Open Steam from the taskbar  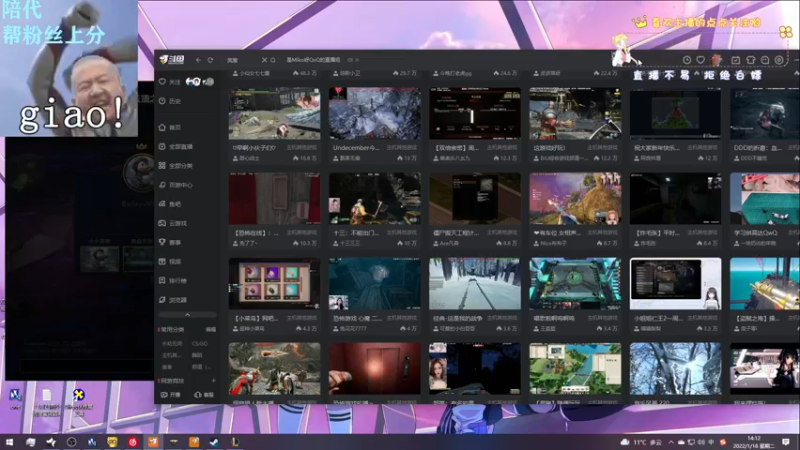pyautogui.click(x=214, y=442)
